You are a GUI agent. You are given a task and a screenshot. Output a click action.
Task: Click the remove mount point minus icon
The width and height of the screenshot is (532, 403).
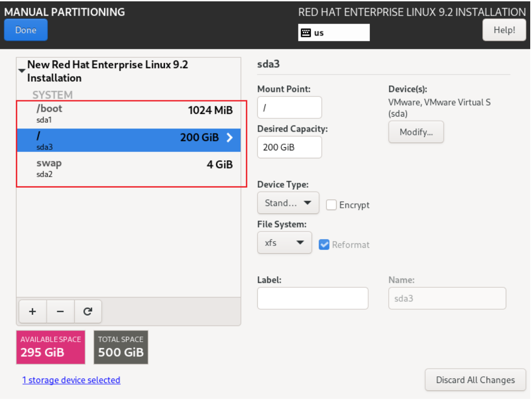[x=61, y=312]
